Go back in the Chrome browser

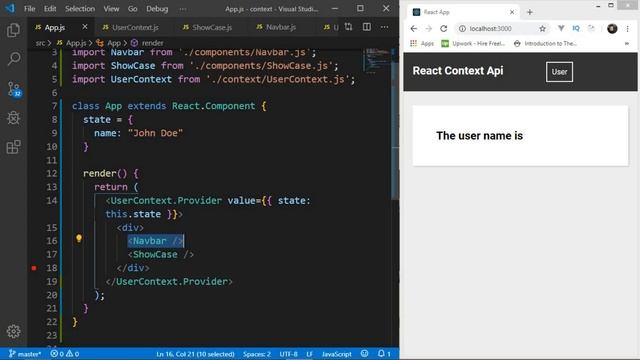click(413, 29)
